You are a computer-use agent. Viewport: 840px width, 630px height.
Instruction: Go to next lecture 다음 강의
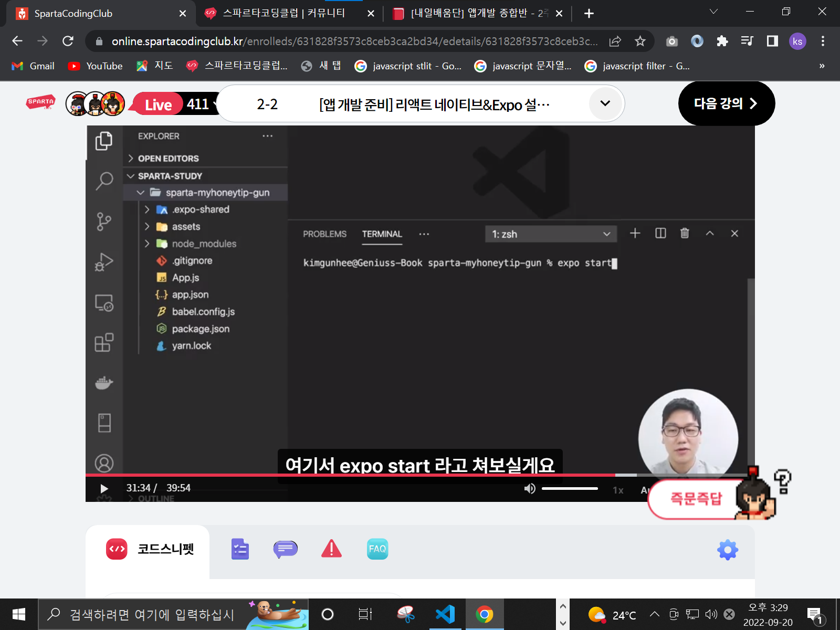click(x=726, y=103)
